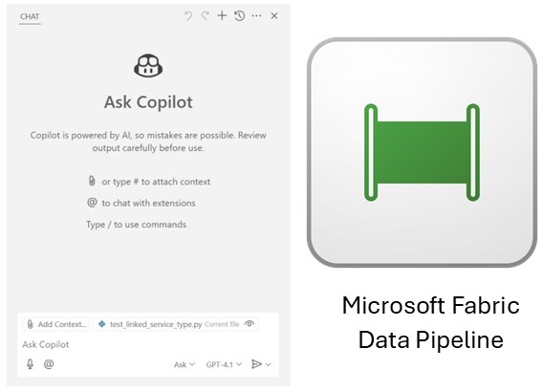Toggle eye icon for current file context
The width and height of the screenshot is (543, 392).
[250, 324]
